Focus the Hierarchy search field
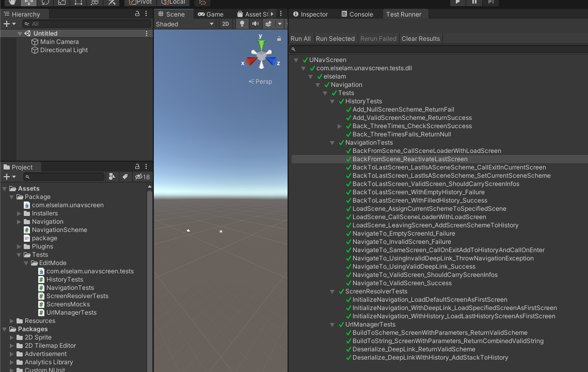 point(86,24)
